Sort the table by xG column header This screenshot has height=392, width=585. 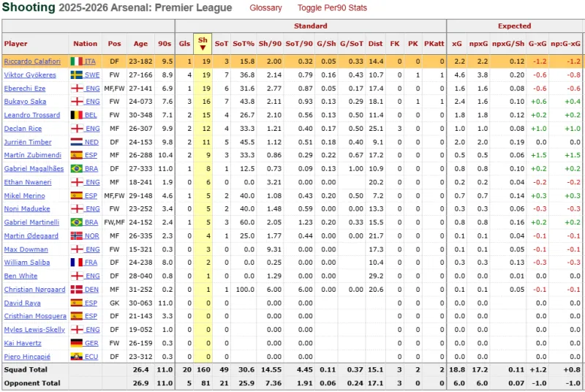click(457, 43)
